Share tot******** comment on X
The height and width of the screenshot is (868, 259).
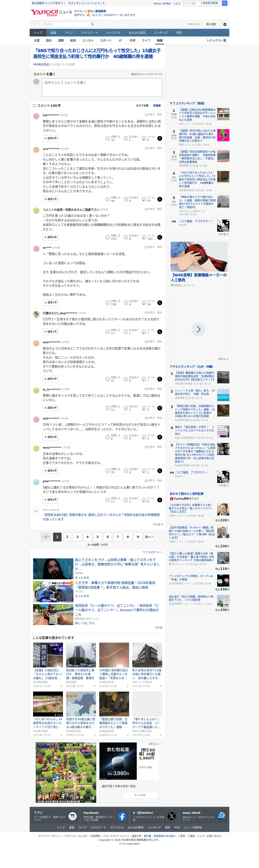(x=160, y=138)
